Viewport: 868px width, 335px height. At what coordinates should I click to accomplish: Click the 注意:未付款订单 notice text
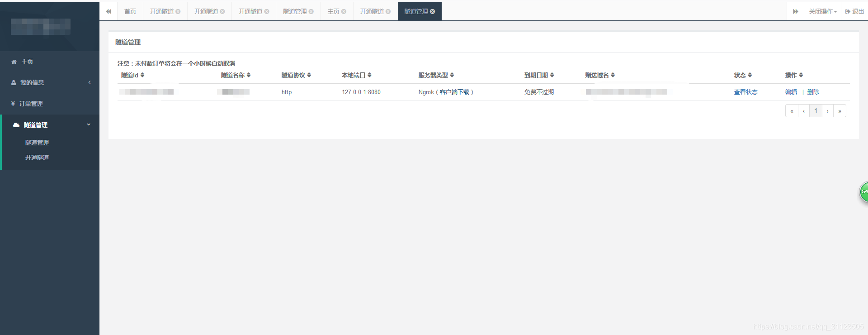(176, 63)
